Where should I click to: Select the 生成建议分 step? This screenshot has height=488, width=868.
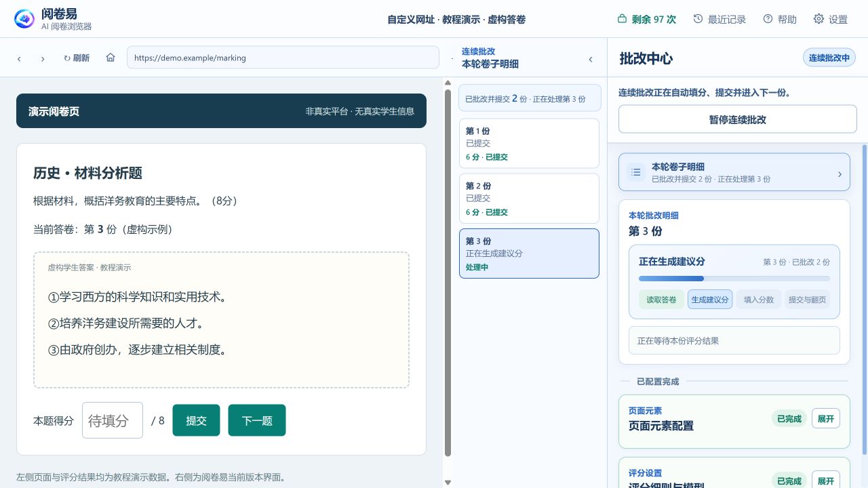pyautogui.click(x=710, y=300)
